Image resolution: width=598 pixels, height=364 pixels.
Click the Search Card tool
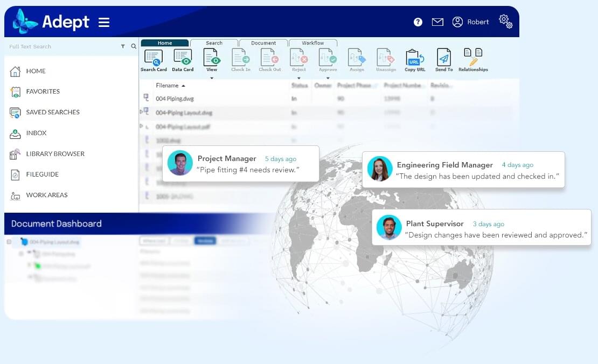(x=154, y=60)
